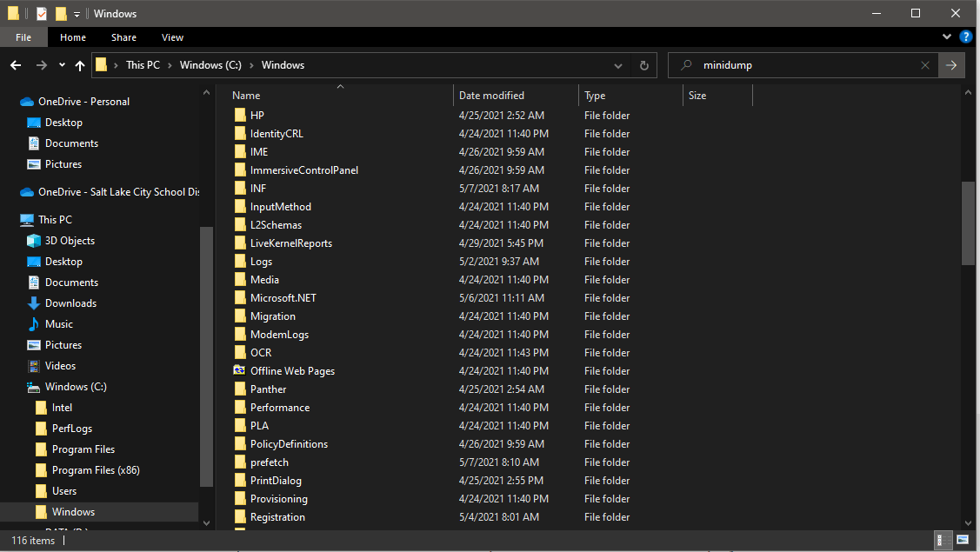Click the Performance folder name
Viewport: 980px width, 552px height.
click(x=280, y=408)
